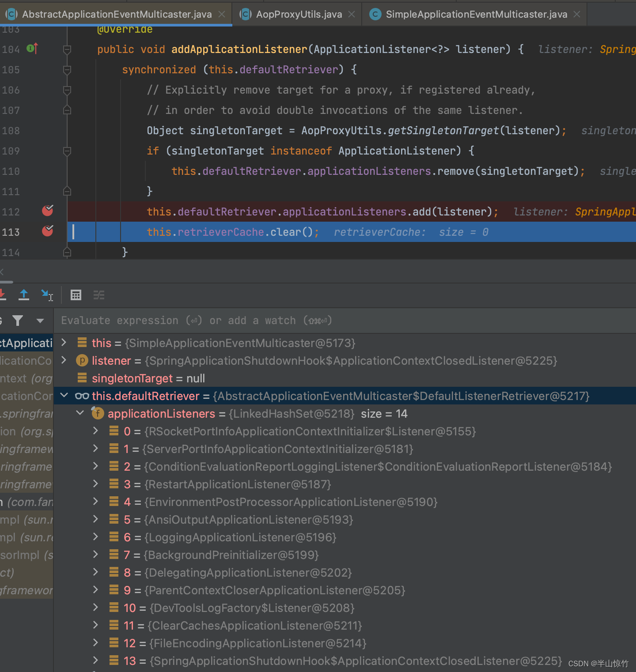The width and height of the screenshot is (636, 672).
Task: Collapse the applicationListeners field node
Action: click(x=80, y=413)
